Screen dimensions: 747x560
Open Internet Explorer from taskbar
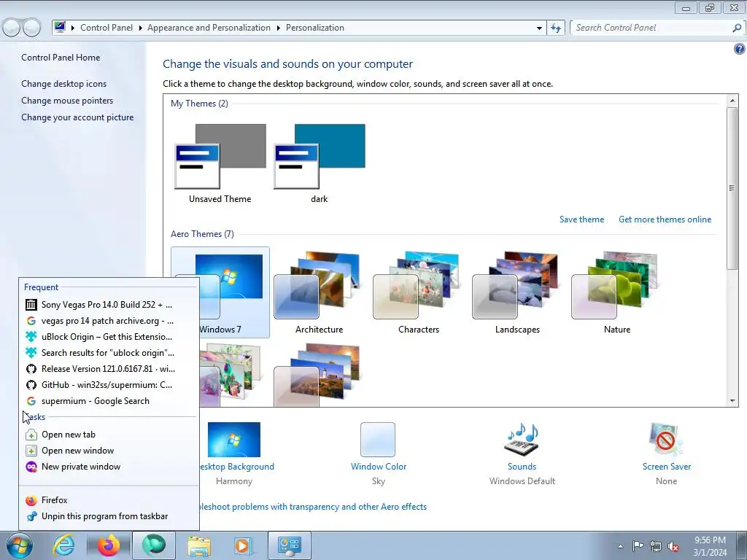[63, 545]
